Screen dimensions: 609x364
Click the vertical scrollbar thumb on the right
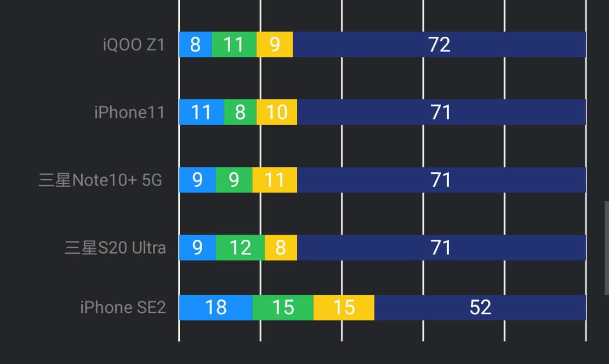coord(606,248)
